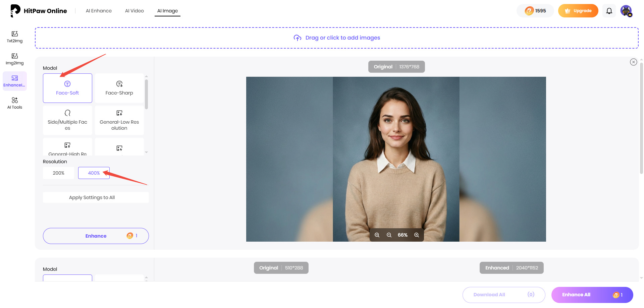Screen dimensions: 644x308
Task: Switch to the AI Enhance tab
Action: pos(99,10)
